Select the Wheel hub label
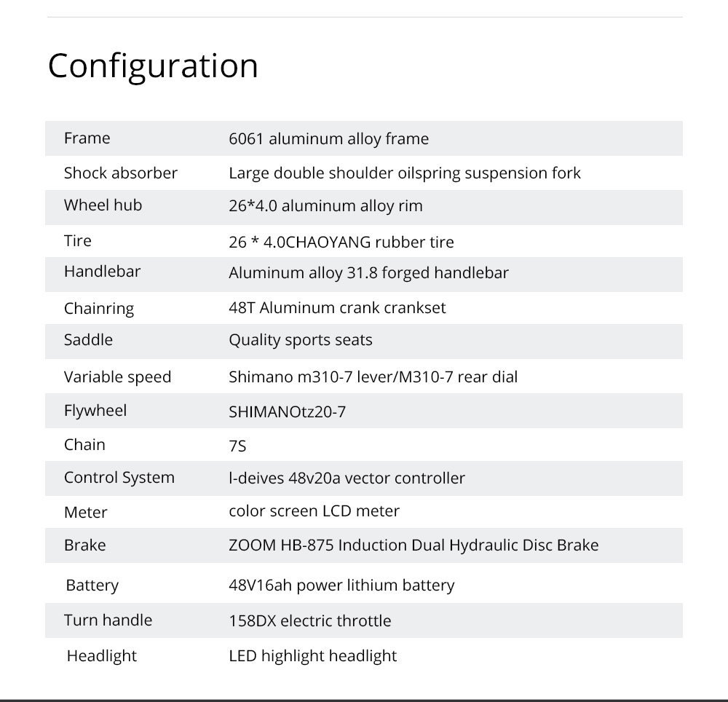 103,205
